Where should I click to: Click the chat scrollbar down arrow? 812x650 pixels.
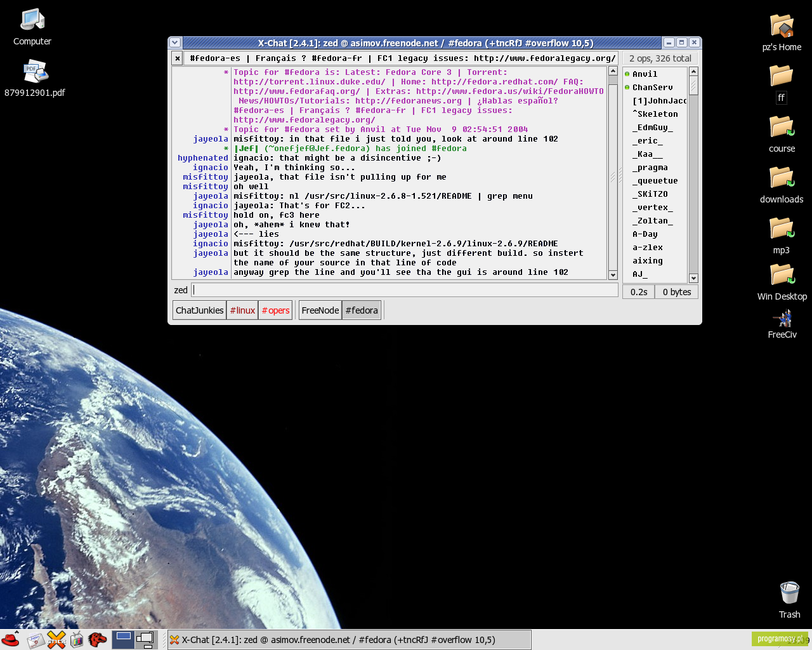[613, 275]
